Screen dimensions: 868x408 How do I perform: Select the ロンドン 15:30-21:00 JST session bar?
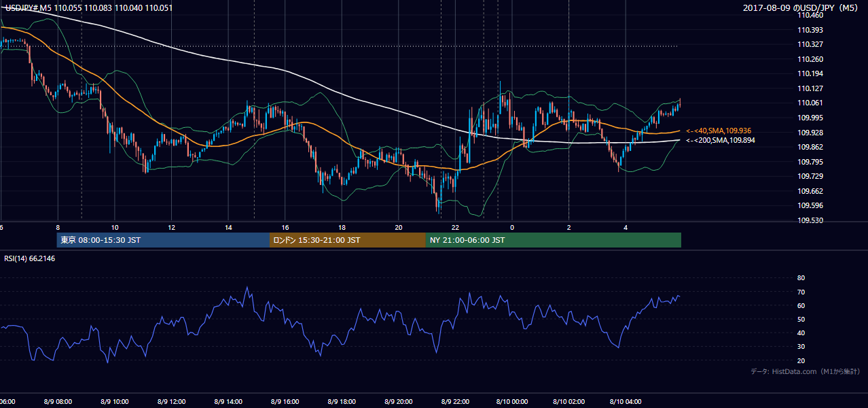[348, 240]
